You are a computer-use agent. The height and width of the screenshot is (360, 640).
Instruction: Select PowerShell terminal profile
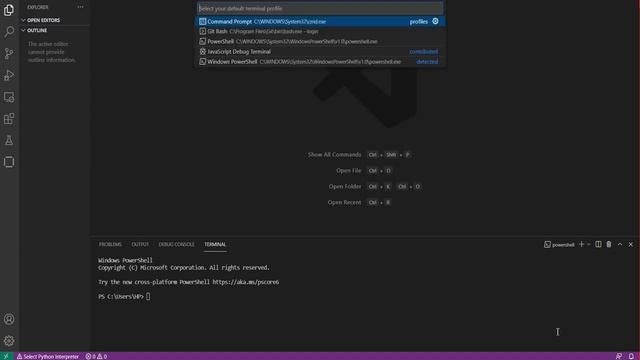(x=321, y=42)
